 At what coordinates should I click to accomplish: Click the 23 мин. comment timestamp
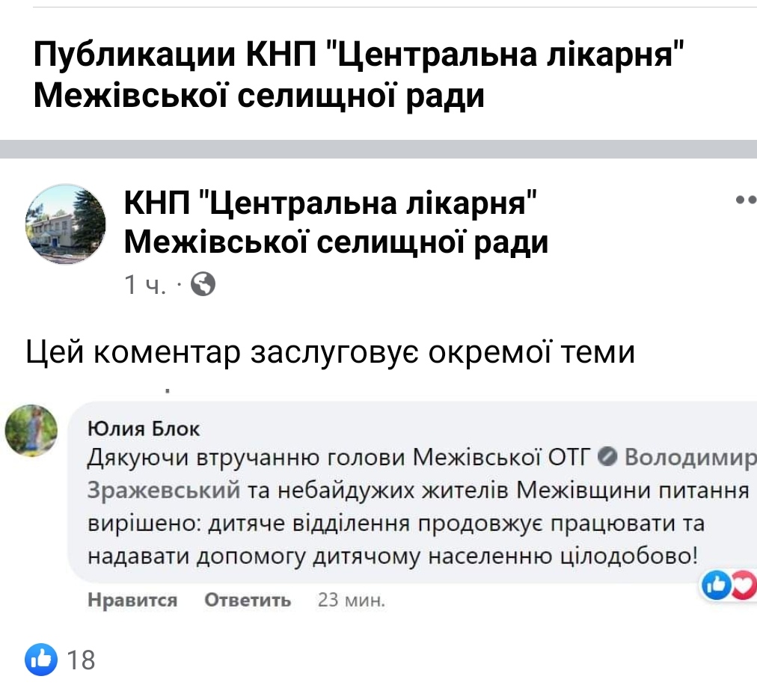[352, 600]
